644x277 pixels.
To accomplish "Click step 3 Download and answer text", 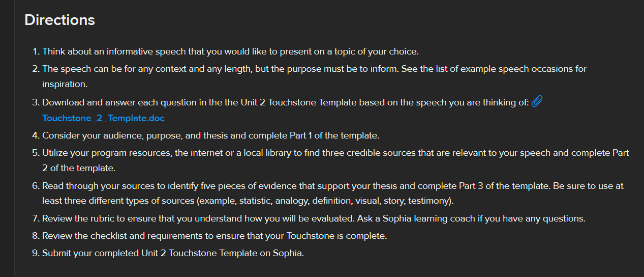I will click(x=286, y=102).
